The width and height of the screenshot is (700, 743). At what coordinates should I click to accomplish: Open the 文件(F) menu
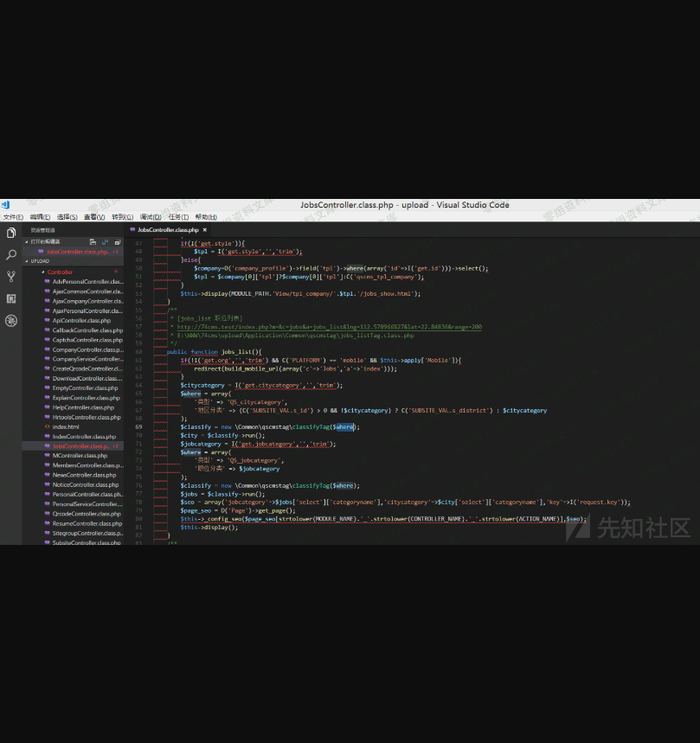tap(13, 217)
